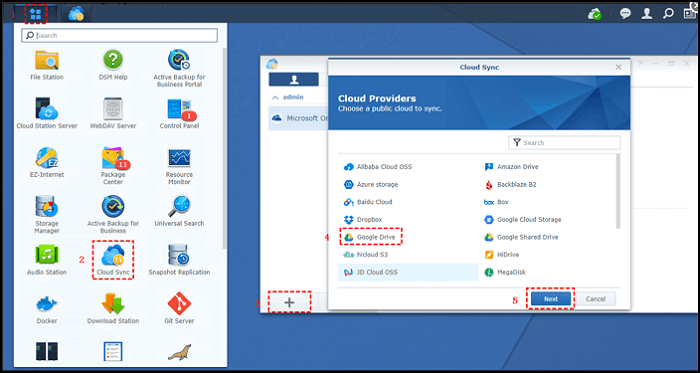Open the Main Menu grid button
The image size is (700, 373).
[x=35, y=14]
